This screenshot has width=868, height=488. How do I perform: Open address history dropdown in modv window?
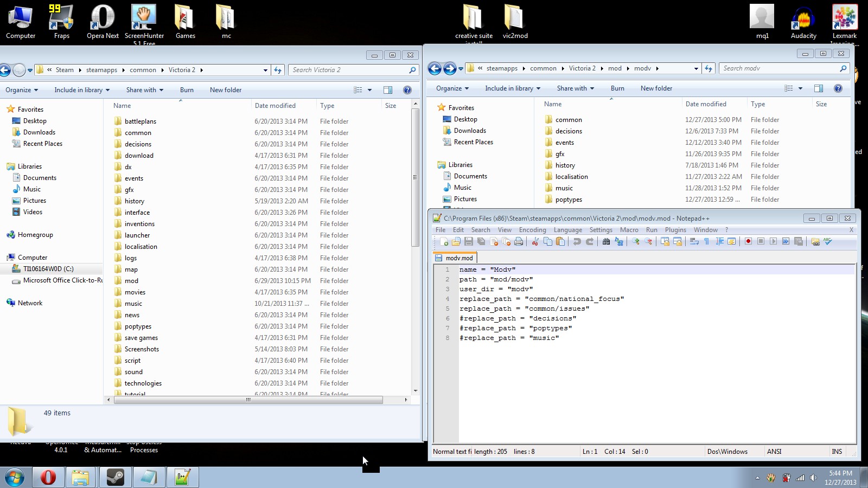tap(696, 68)
